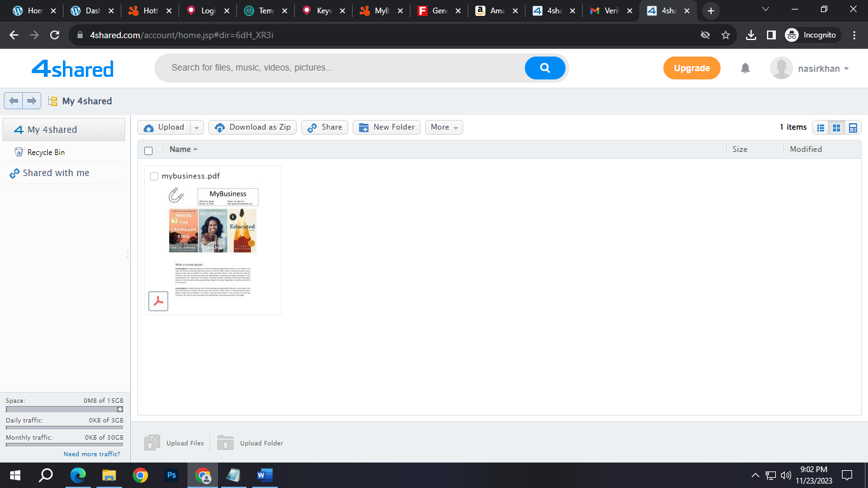Click the orange Upgrade button
This screenshot has height=488, width=868.
692,68
